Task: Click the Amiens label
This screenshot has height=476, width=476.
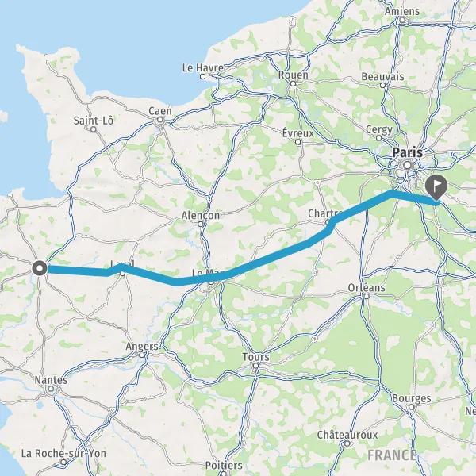Action: [x=402, y=11]
